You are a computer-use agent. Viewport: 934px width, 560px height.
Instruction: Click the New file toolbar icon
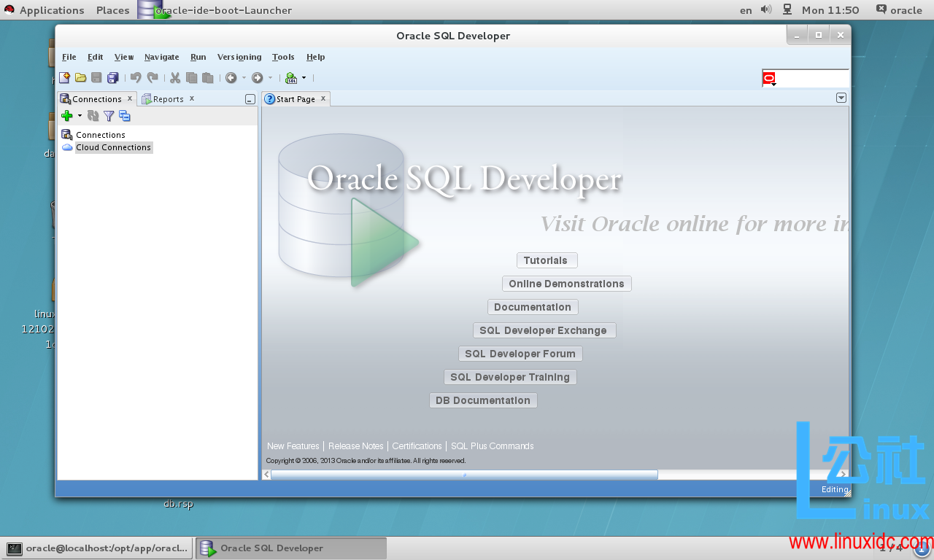click(x=64, y=78)
